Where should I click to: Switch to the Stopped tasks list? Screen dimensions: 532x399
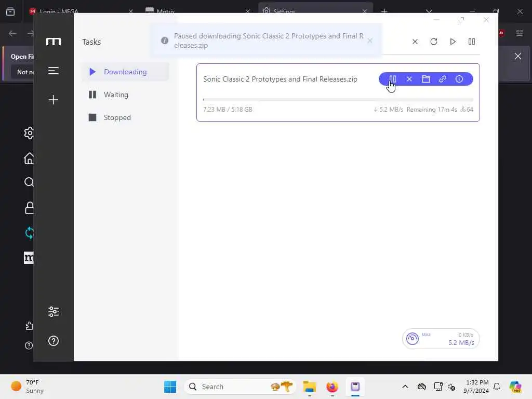point(125,117)
